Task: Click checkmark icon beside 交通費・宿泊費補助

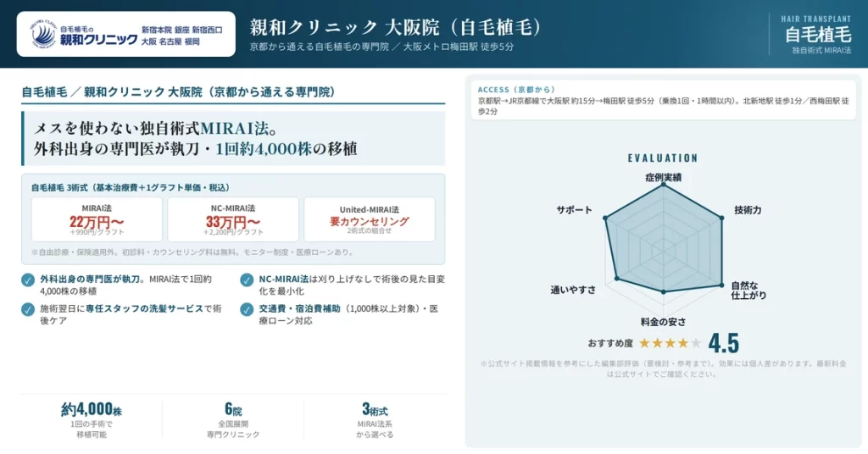Action: [247, 309]
